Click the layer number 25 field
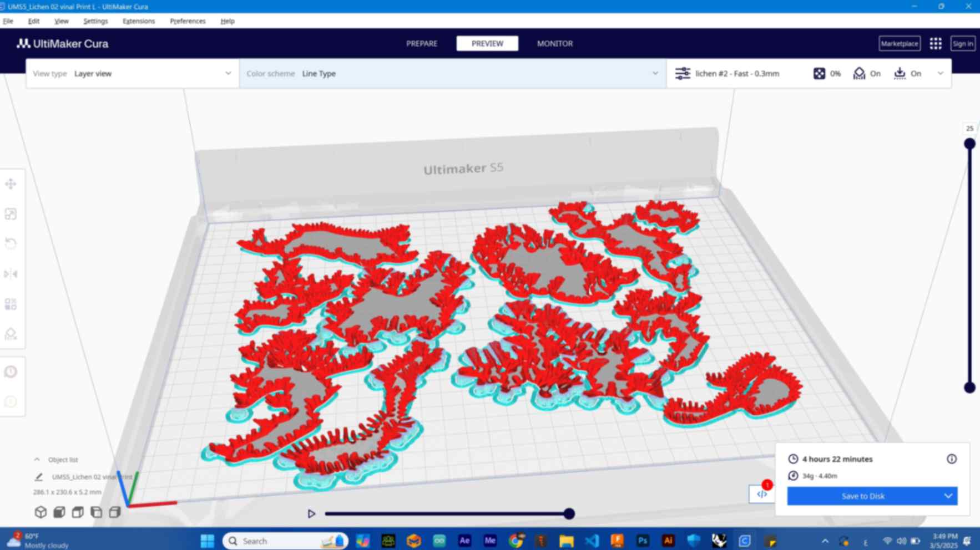Screen dimensions: 980x550 969,128
